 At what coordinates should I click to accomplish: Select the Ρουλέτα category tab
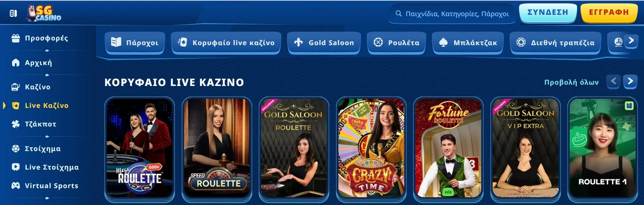coord(396,43)
